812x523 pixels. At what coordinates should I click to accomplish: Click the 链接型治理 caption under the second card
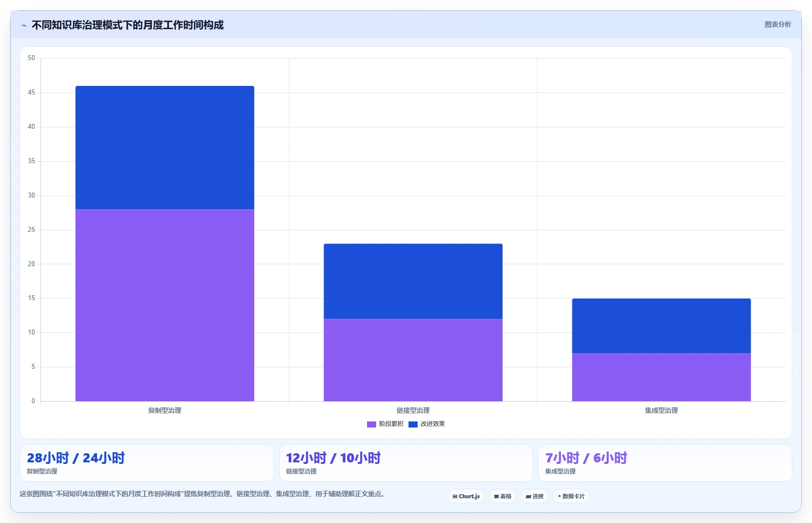click(x=301, y=471)
